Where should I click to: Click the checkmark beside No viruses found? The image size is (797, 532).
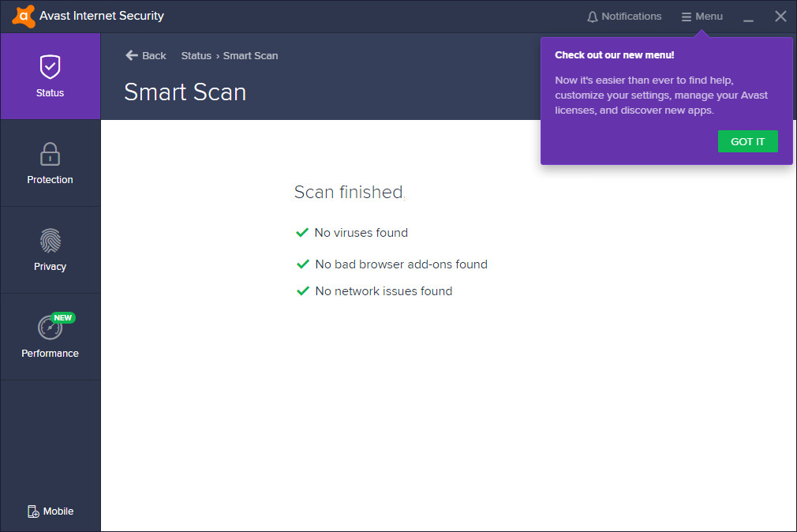pyautogui.click(x=301, y=233)
